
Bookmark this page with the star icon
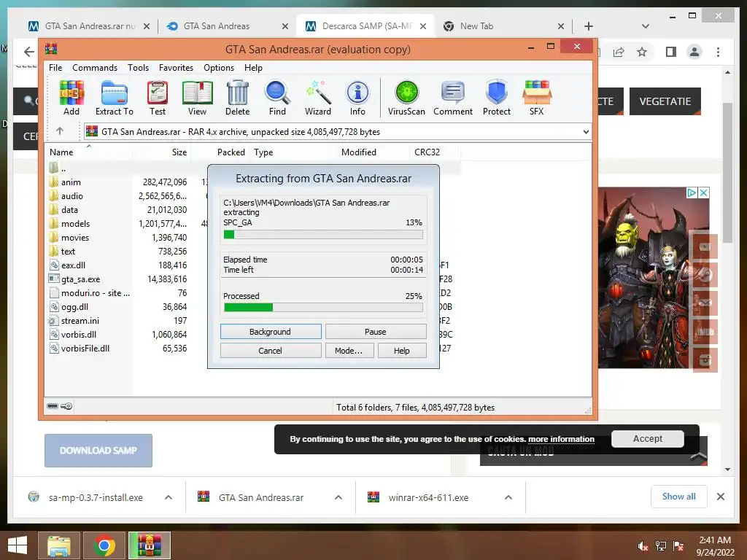tap(642, 52)
